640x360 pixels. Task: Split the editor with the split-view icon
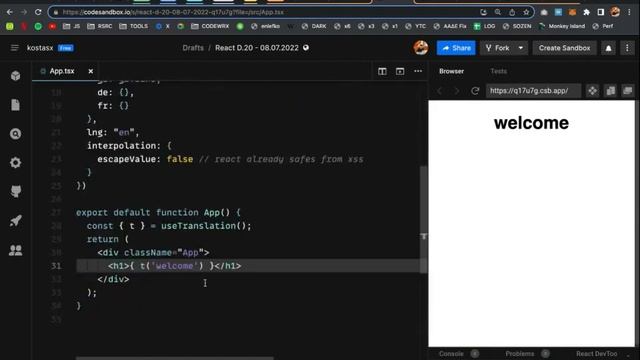(x=382, y=71)
